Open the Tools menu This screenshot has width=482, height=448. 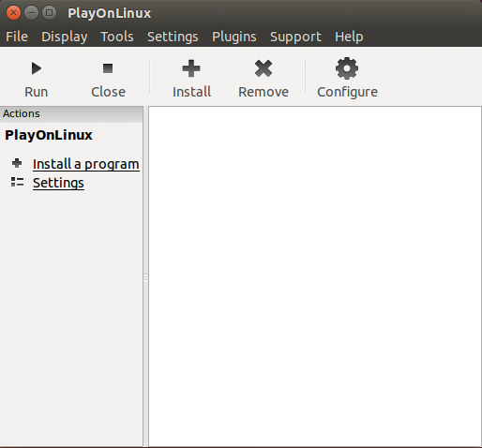tap(117, 37)
